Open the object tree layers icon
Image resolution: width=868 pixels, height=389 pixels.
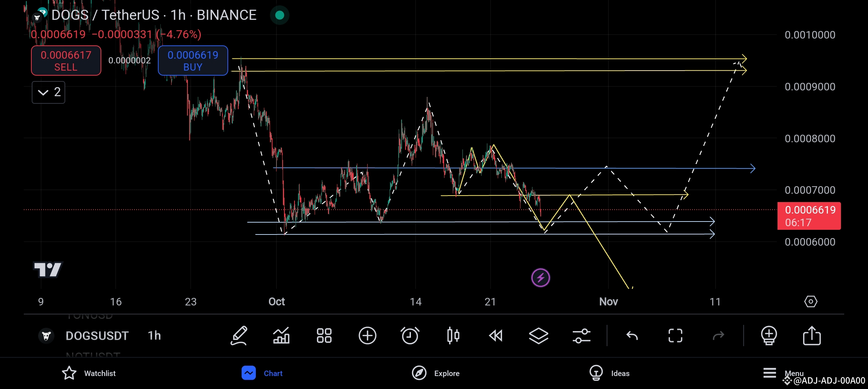(539, 335)
